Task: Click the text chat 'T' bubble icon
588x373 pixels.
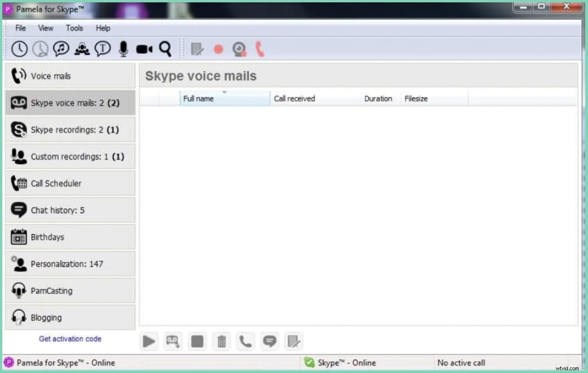Action: [x=103, y=48]
